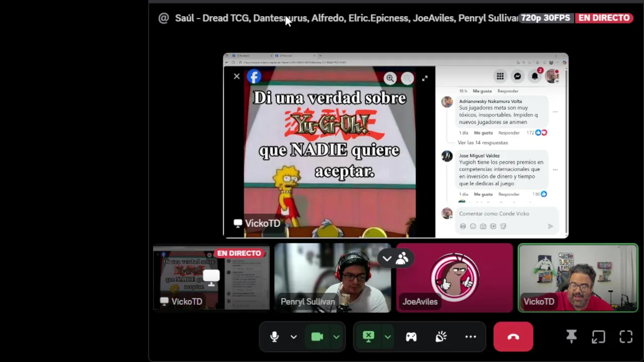Enter fullscreen mode for the call
Image resolution: width=644 pixels, height=362 pixels.
click(x=626, y=337)
